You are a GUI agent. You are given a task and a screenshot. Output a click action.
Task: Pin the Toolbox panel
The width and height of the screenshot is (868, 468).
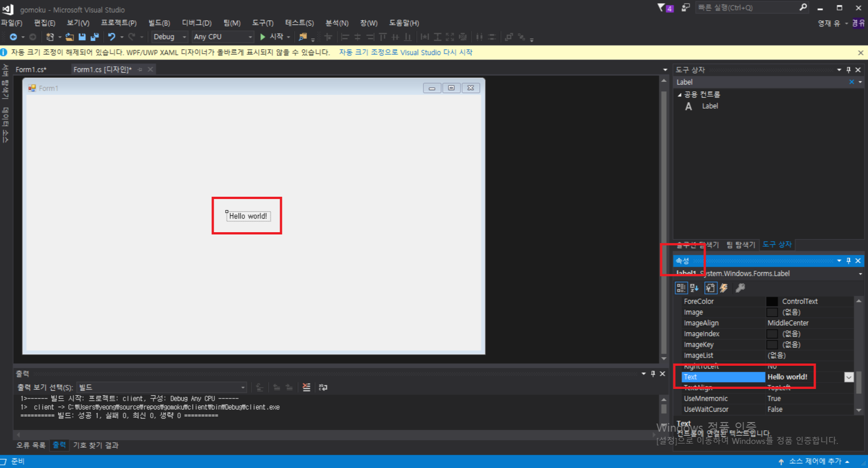[848, 70]
